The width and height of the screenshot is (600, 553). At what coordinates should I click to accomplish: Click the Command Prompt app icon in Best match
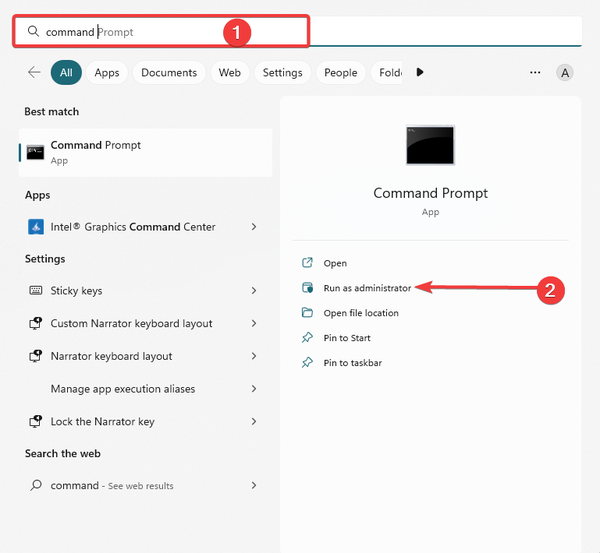pyautogui.click(x=36, y=152)
